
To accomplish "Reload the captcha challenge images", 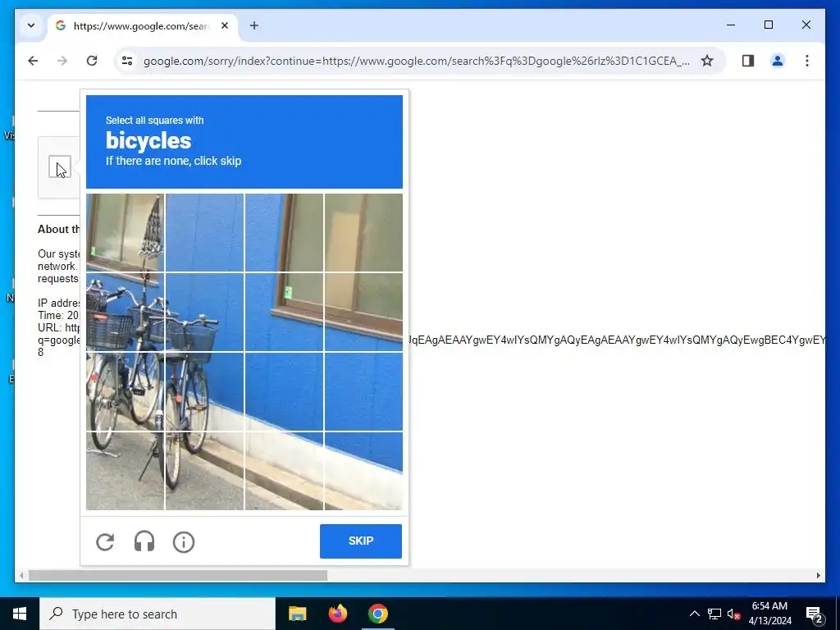I will 105,541.
